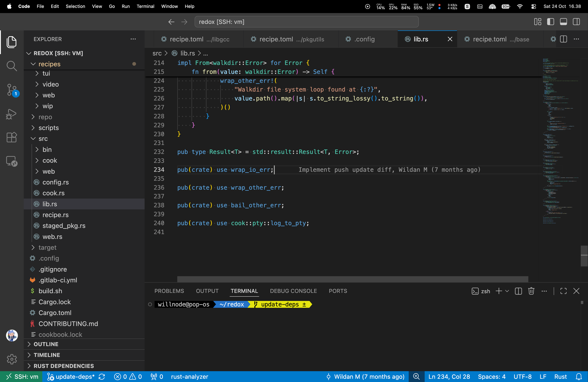Open the Remote Explorer view
The height and width of the screenshot is (382, 588).
(x=12, y=161)
